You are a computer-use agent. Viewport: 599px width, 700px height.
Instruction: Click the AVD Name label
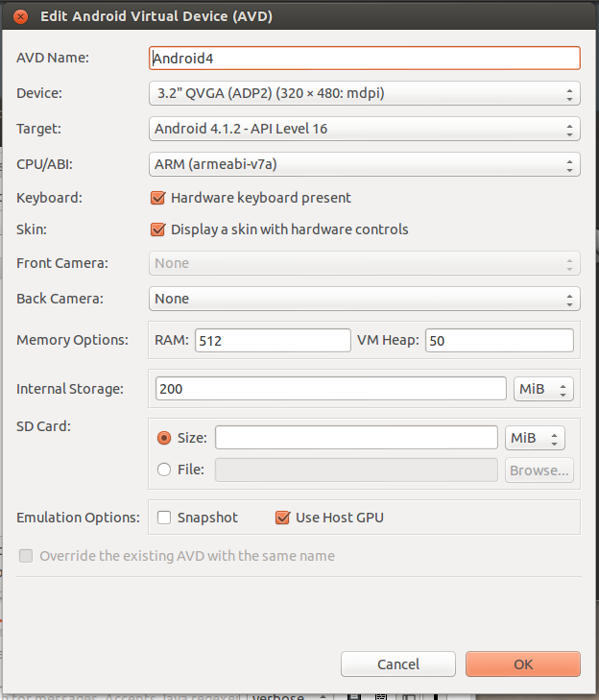53,58
